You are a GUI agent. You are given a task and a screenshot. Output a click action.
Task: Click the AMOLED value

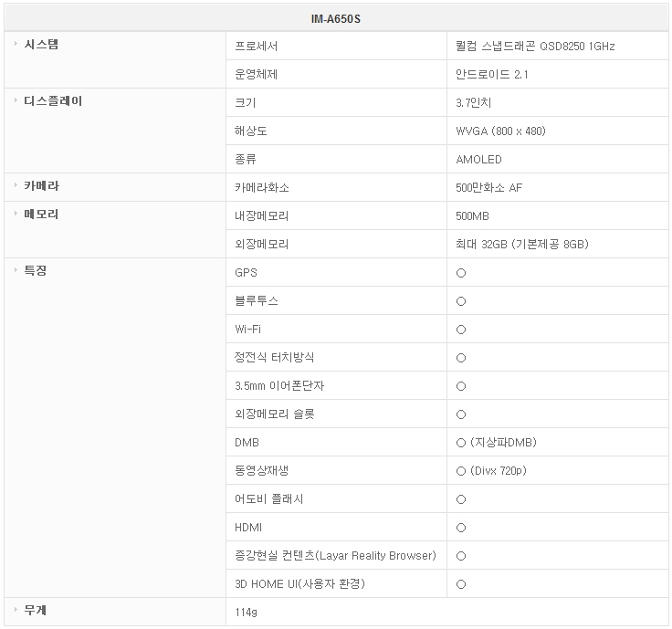click(478, 159)
